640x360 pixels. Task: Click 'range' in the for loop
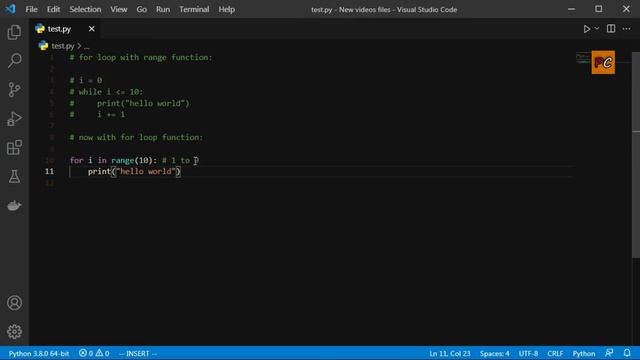pyautogui.click(x=122, y=160)
